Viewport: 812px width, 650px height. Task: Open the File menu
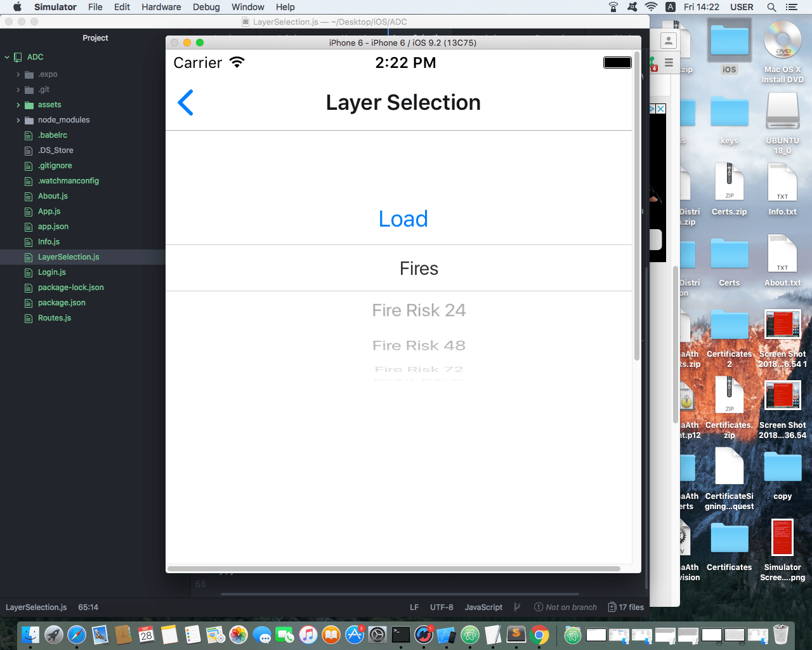[x=95, y=7]
